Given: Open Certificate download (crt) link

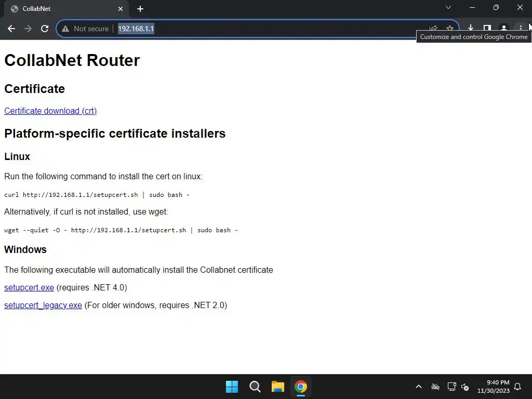Looking at the screenshot, I should (x=50, y=111).
